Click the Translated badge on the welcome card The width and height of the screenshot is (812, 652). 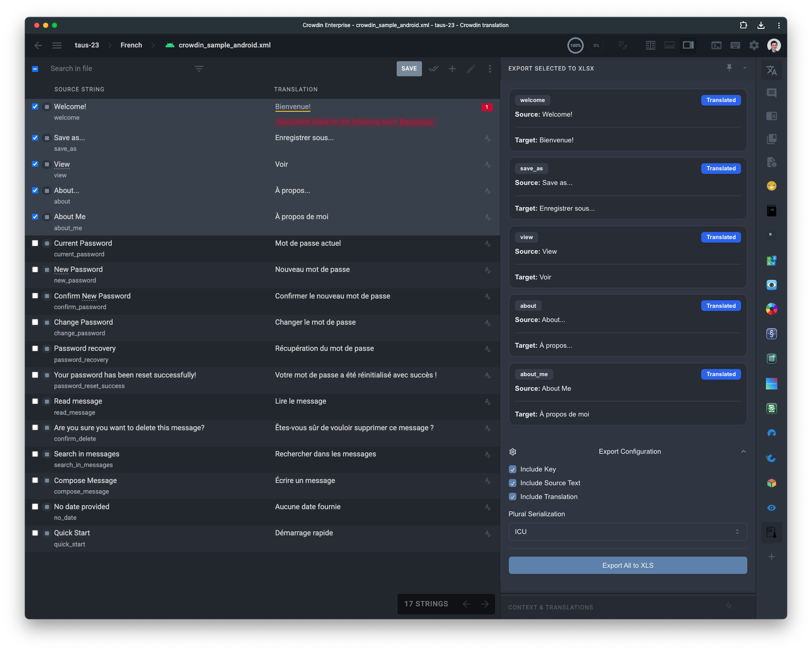[721, 100]
